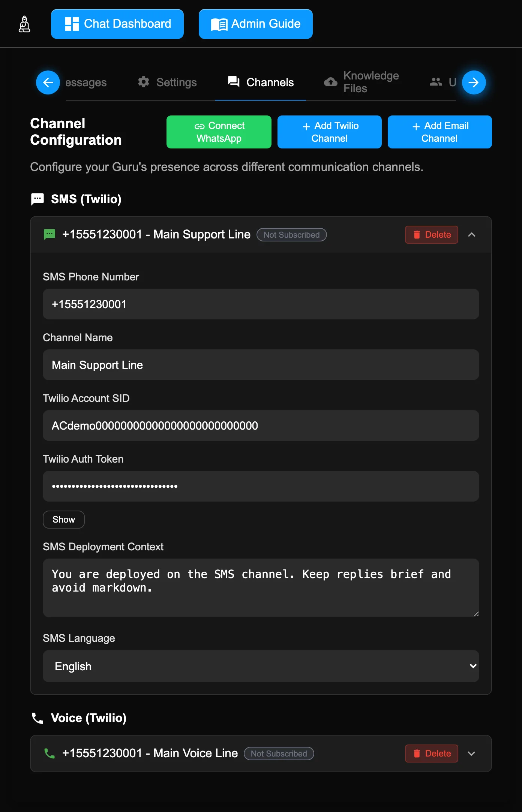Screen dimensions: 522x812
Task: Click Not Subscribed badge on Main Voice Line
Action: click(279, 754)
